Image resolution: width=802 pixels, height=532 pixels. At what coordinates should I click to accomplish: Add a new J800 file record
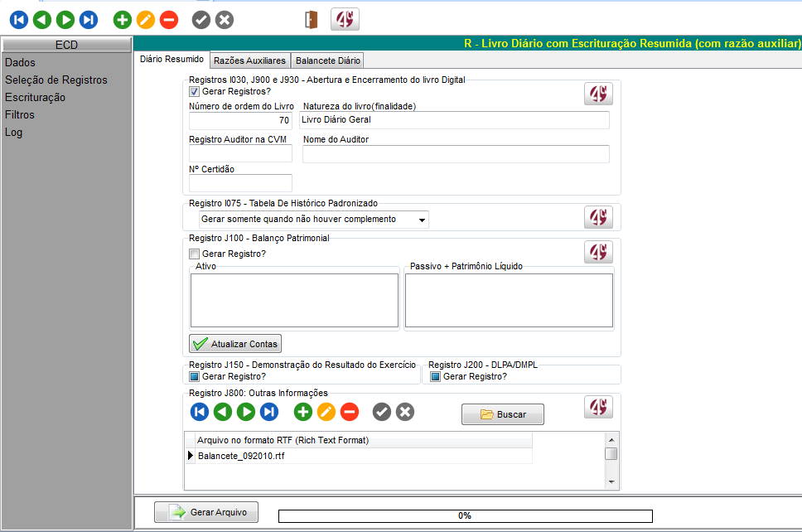(x=302, y=412)
